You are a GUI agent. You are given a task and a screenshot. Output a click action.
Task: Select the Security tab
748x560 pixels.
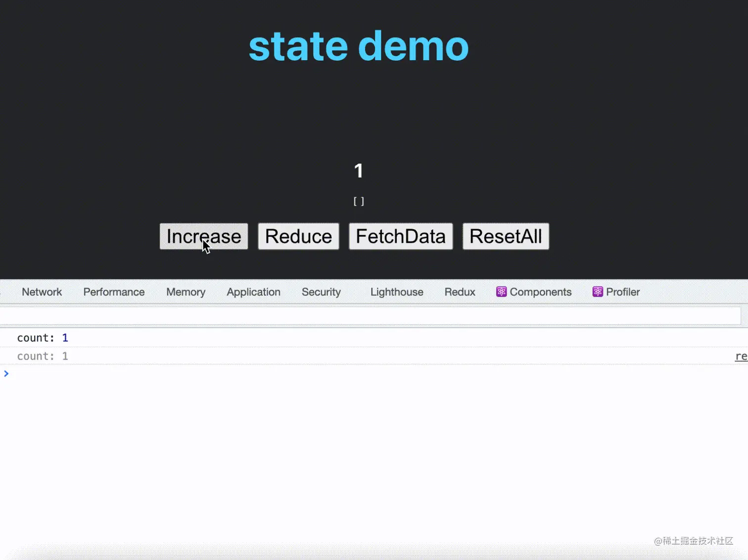pyautogui.click(x=321, y=292)
